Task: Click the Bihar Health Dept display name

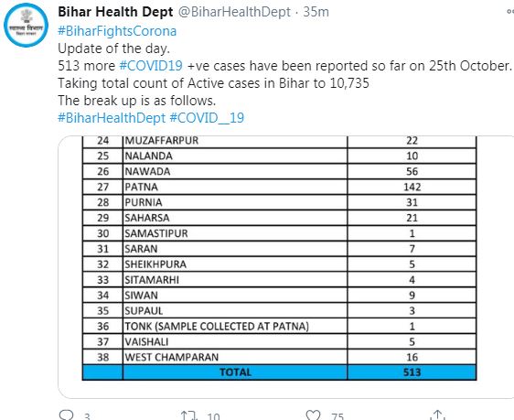Action: (115, 12)
